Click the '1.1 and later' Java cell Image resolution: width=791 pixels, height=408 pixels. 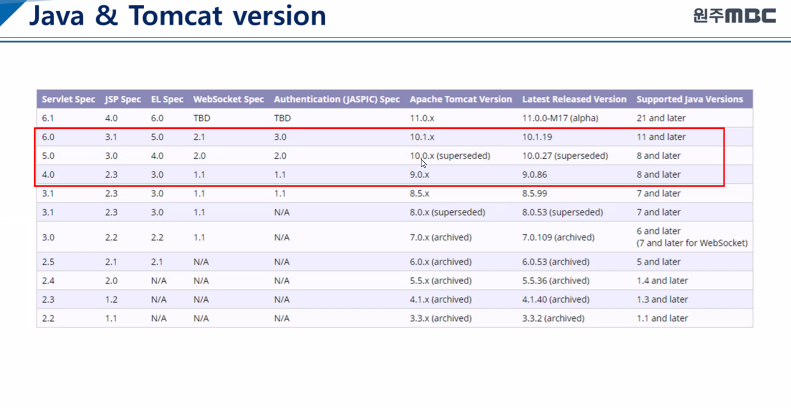tap(662, 318)
